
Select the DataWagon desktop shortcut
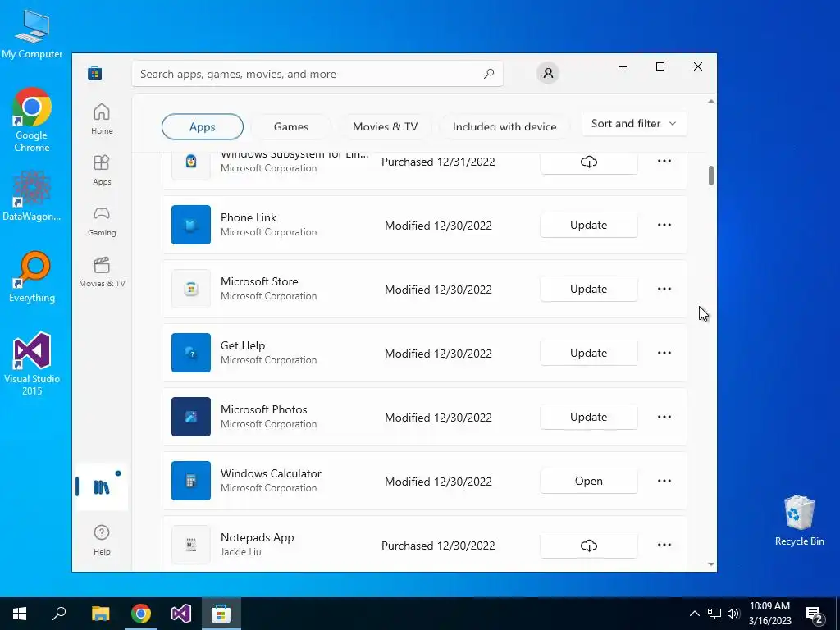click(x=32, y=195)
